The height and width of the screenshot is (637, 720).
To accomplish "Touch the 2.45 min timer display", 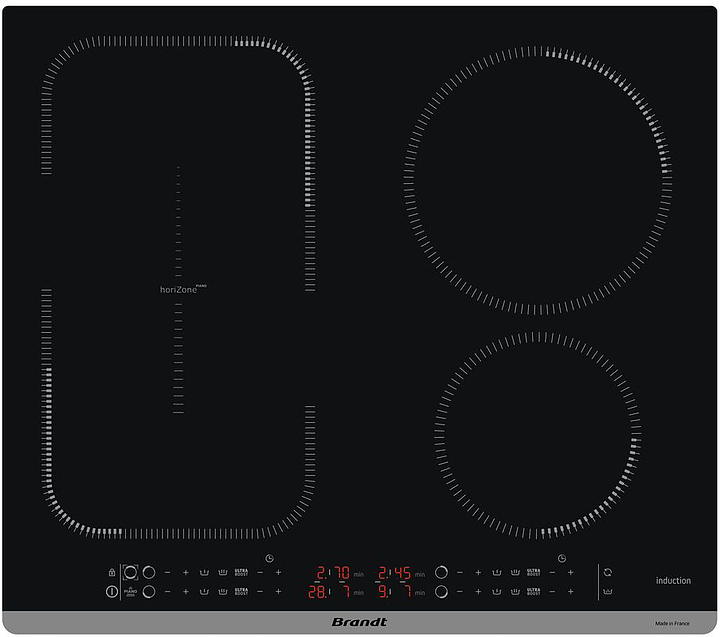I will pos(394,573).
